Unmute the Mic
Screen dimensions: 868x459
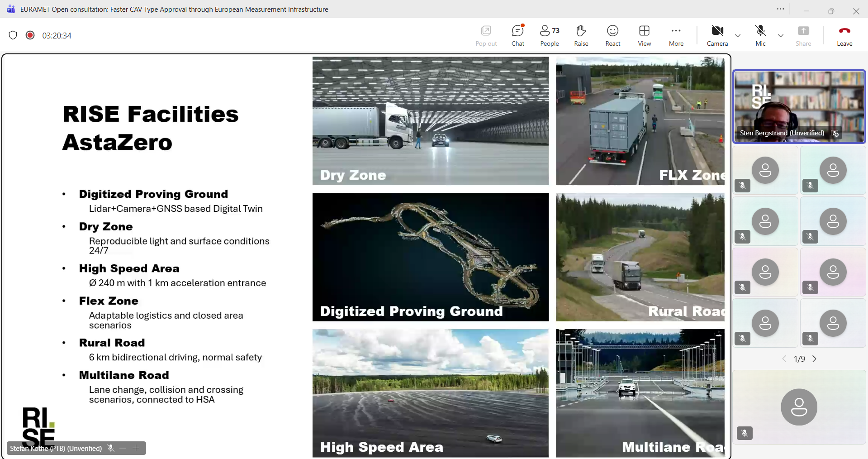tap(760, 35)
